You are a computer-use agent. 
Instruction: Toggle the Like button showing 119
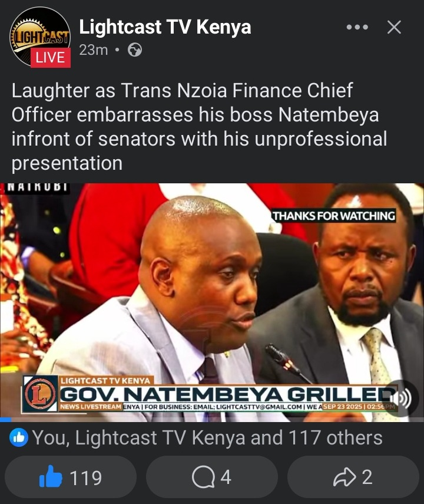[71, 477]
